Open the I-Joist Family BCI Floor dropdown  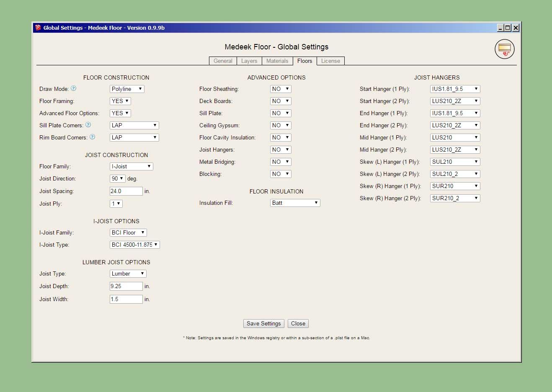[128, 232]
